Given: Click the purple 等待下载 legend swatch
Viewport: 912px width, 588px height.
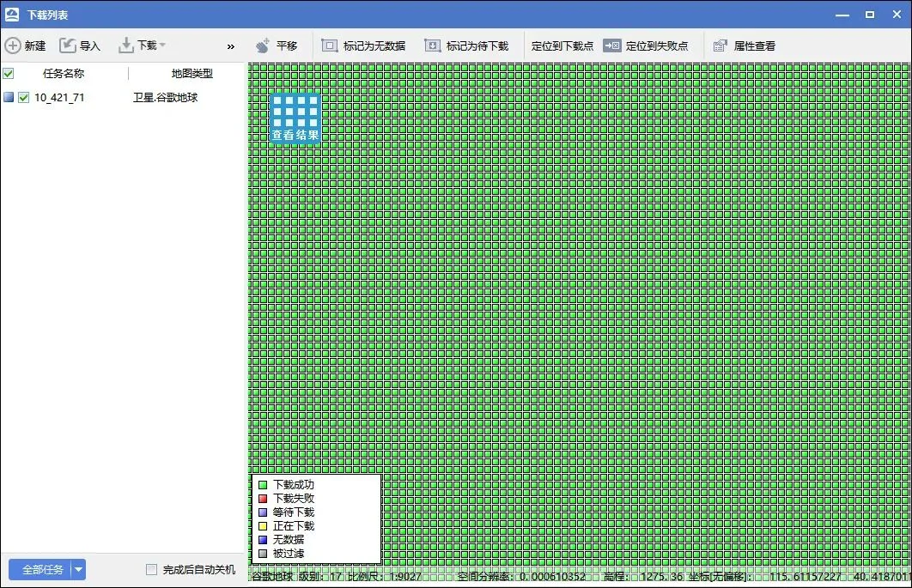Looking at the screenshot, I should pyautogui.click(x=263, y=512).
